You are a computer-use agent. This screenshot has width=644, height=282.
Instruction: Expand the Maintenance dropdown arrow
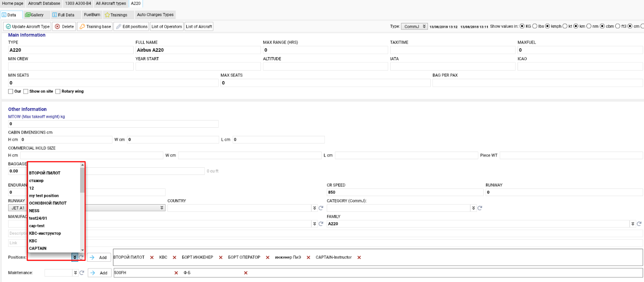75,273
